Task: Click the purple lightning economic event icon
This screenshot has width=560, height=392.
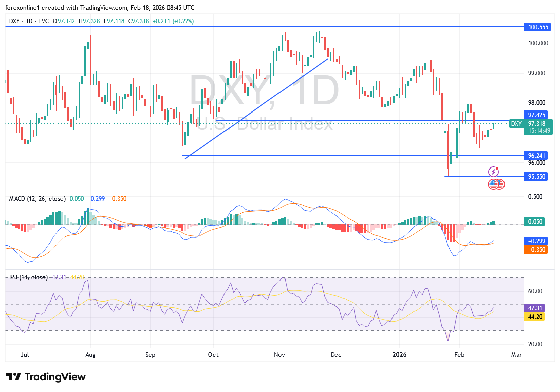Action: coord(493,172)
